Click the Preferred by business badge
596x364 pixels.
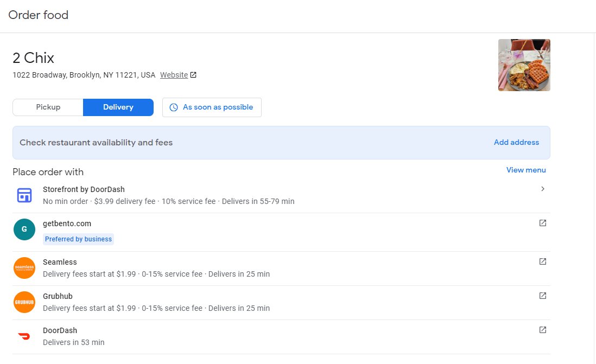point(78,239)
